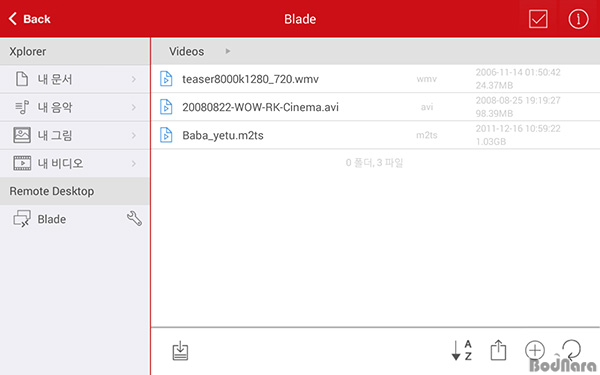Click video file icon of 20080822-WOW-RK-Cinema.avi
This screenshot has width=600, height=375.
click(166, 107)
